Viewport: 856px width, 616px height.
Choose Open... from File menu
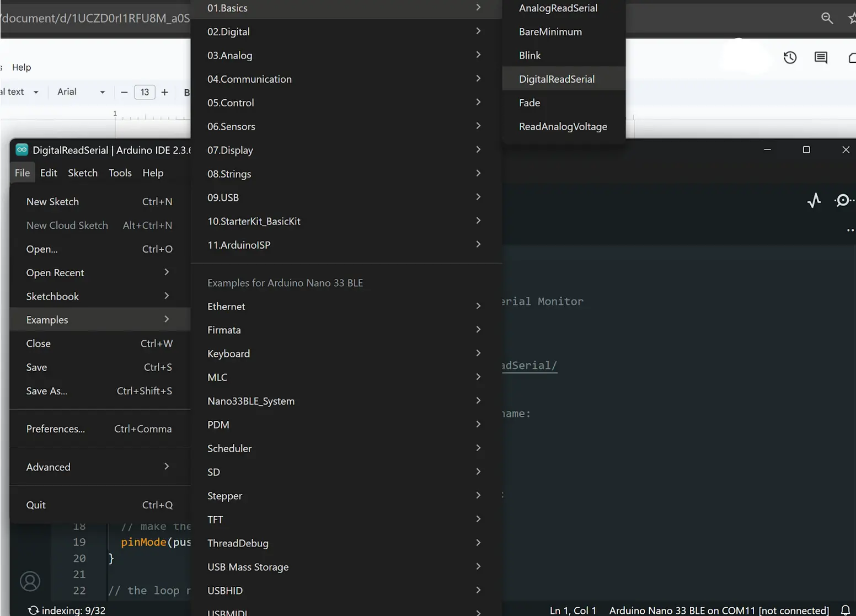(100, 249)
